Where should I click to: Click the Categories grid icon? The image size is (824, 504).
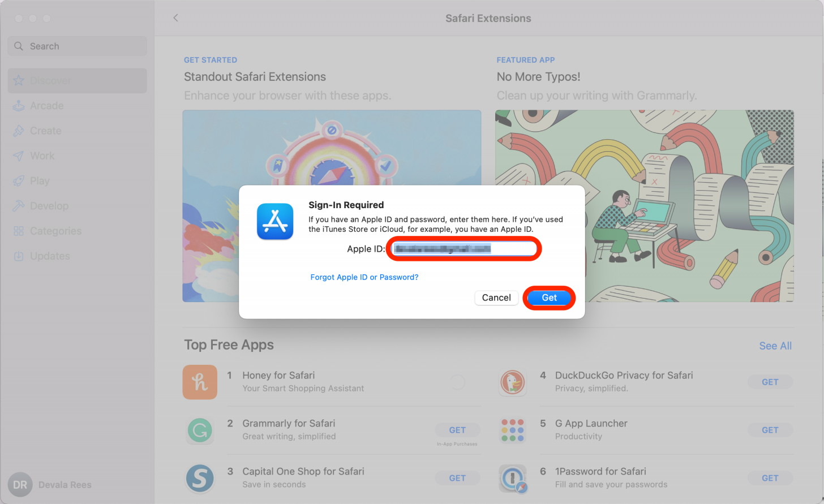(19, 231)
